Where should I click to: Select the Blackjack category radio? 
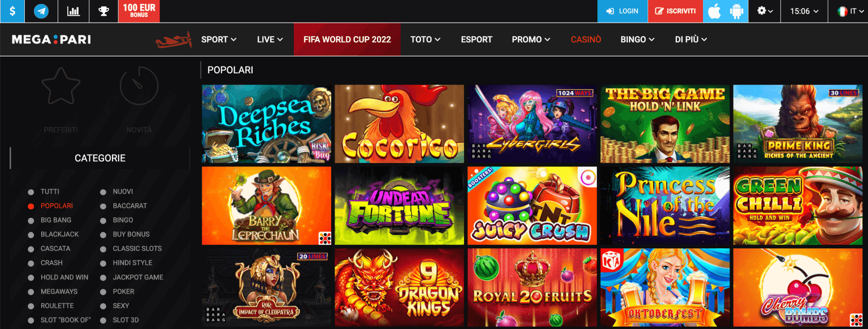click(x=31, y=234)
